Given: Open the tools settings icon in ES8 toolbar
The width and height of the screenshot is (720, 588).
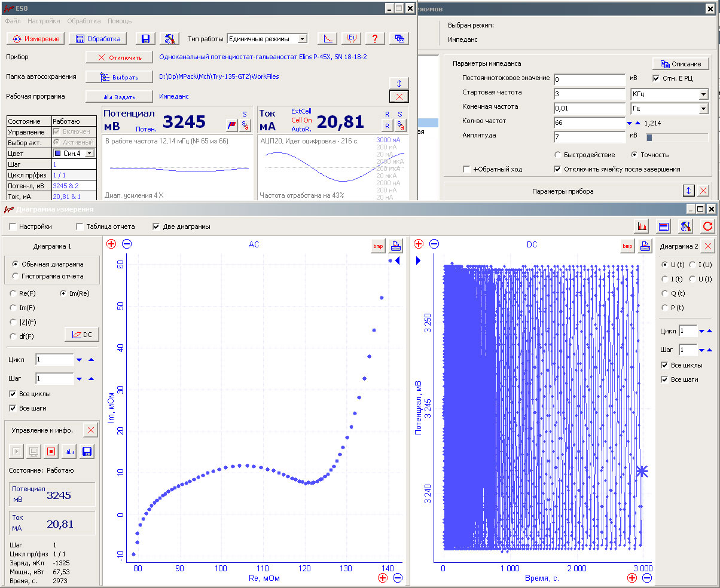Looking at the screenshot, I should 170,39.
